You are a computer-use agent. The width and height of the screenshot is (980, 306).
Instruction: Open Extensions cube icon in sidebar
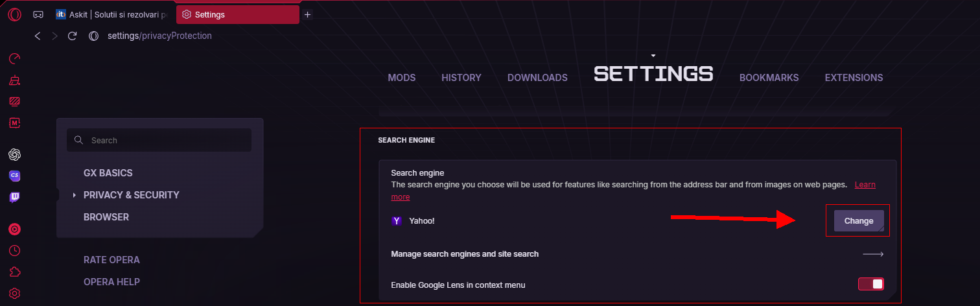[x=14, y=272]
